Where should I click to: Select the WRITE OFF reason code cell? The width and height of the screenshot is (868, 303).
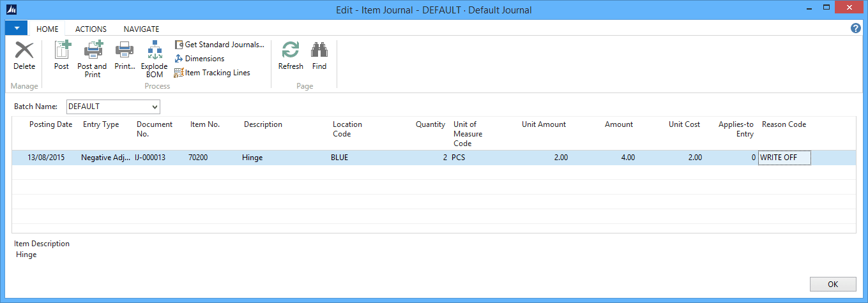(x=784, y=158)
